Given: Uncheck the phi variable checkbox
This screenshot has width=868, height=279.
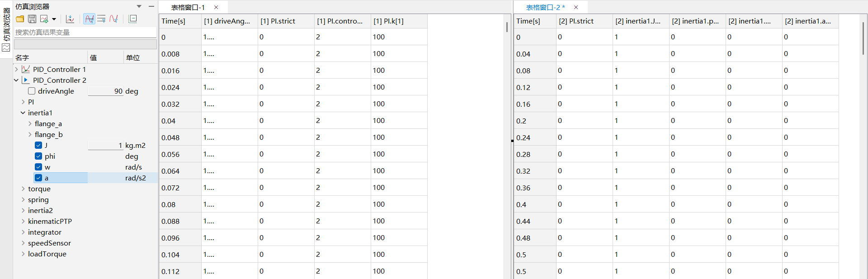Looking at the screenshot, I should (x=38, y=156).
